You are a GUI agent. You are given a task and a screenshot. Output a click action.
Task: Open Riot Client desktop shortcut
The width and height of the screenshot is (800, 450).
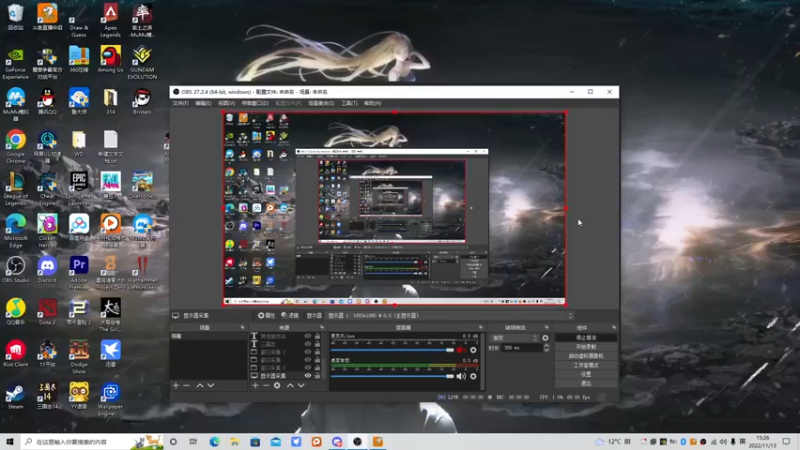15,354
